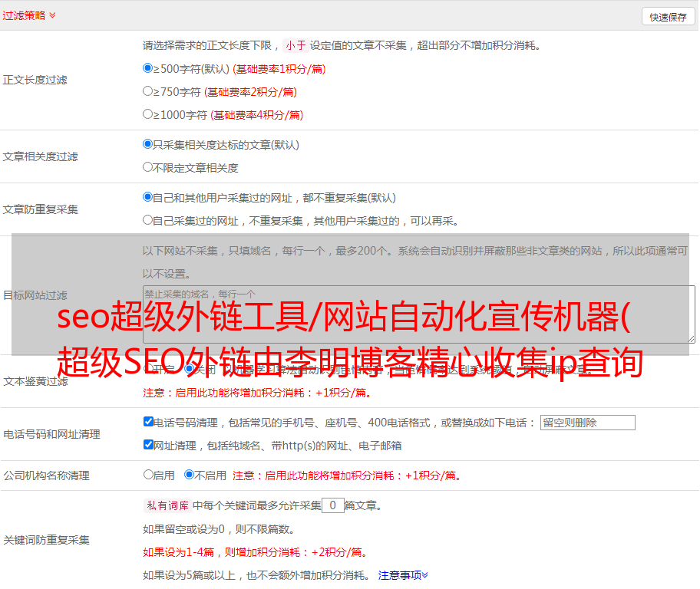Click the 小于 highlighted tag
The image size is (700, 589).
coord(296,45)
